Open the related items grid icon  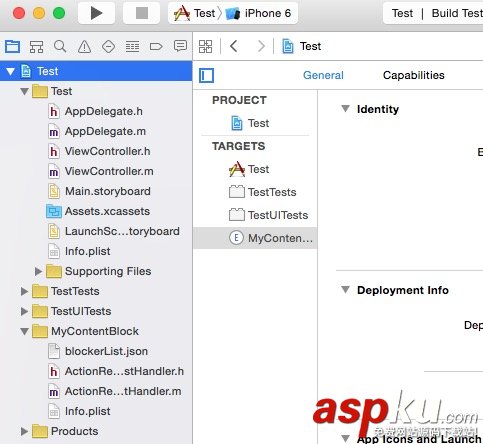[205, 46]
